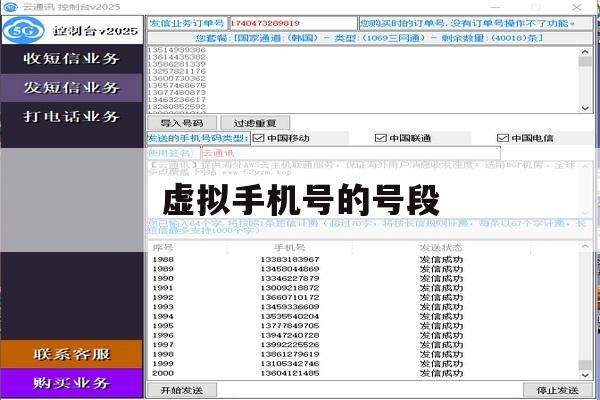600x400 pixels.
Task: Click the send results table down arrow
Action: 585,375
